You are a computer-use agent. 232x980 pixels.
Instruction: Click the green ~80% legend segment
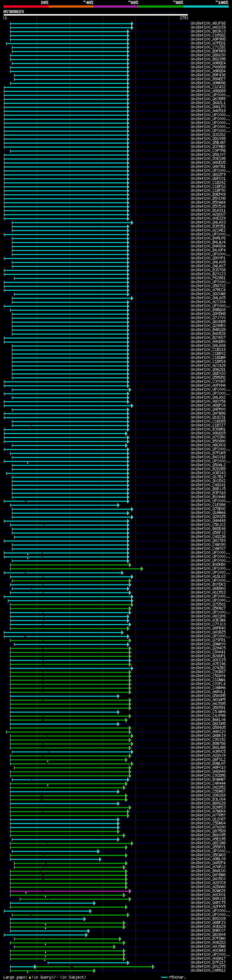click(x=161, y=7)
